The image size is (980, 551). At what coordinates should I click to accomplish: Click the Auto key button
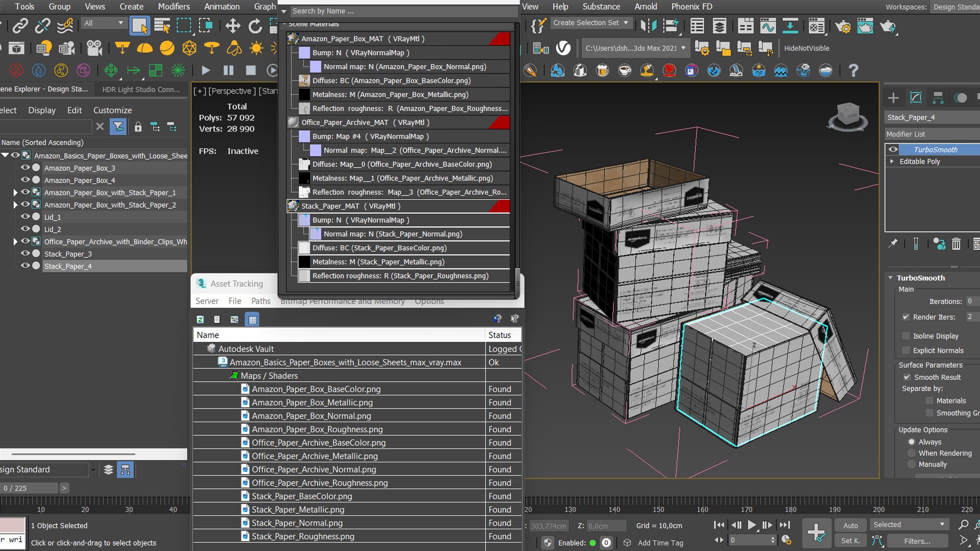coord(850,525)
